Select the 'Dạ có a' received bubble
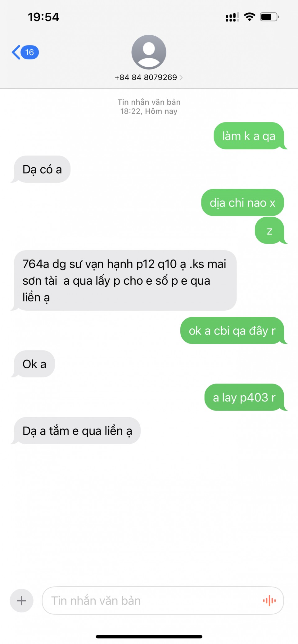Image resolution: width=298 pixels, height=644 pixels. (x=42, y=169)
